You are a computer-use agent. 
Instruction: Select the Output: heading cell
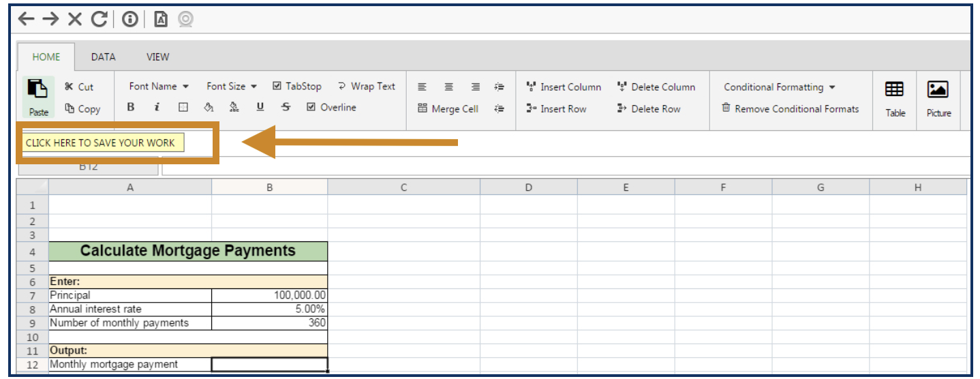point(188,350)
